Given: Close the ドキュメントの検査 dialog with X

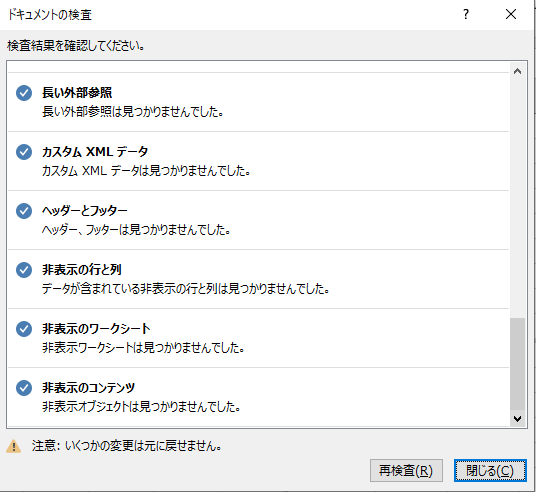Looking at the screenshot, I should [x=511, y=14].
